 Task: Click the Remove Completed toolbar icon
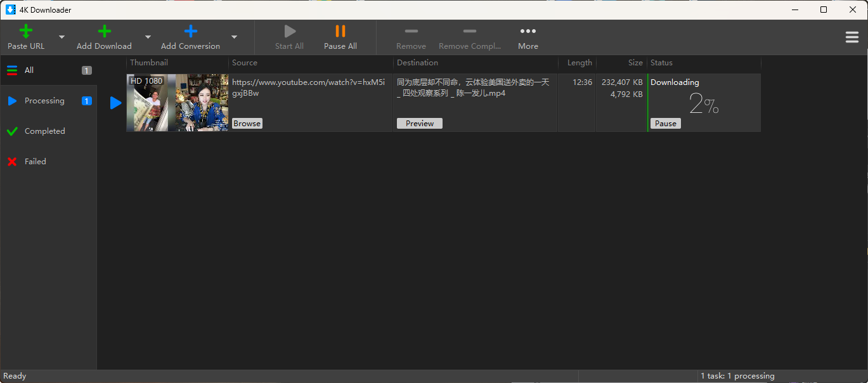(469, 32)
